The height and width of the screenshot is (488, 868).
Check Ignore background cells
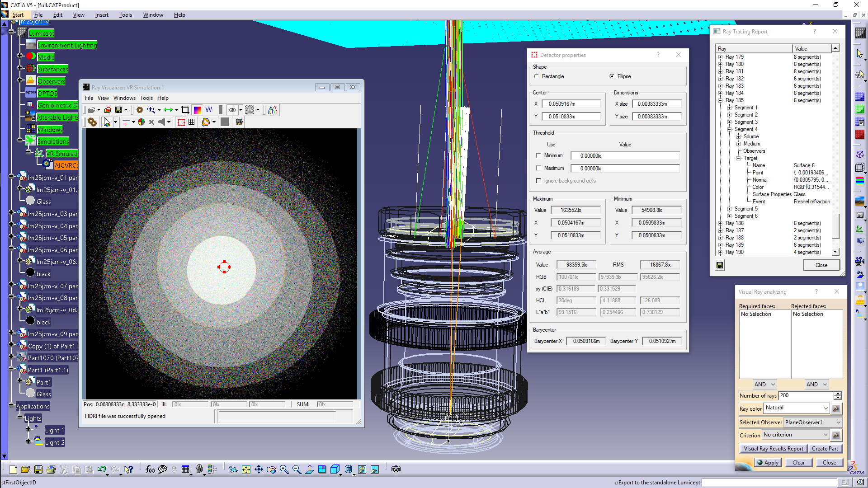538,181
